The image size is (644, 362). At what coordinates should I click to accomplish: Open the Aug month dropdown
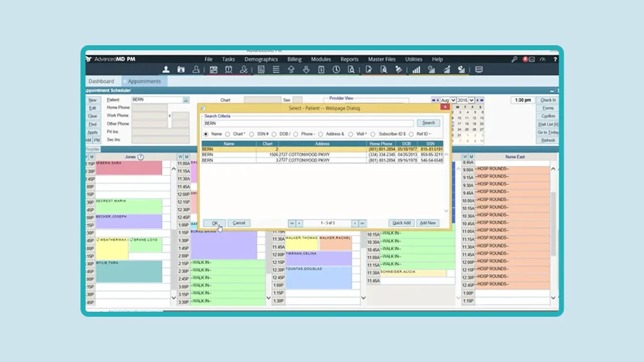[x=448, y=101]
